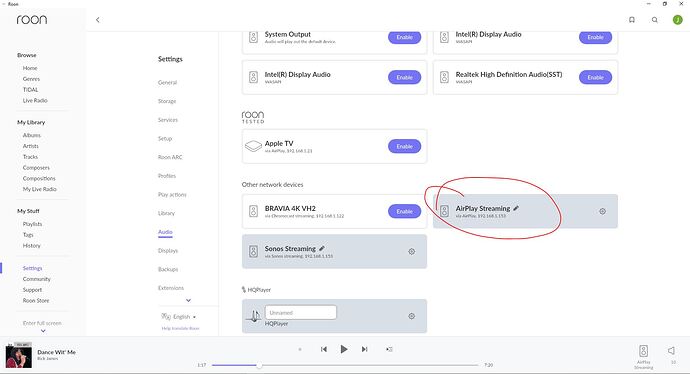The height and width of the screenshot is (374, 690).
Task: Play the current track
Action: pos(344,349)
